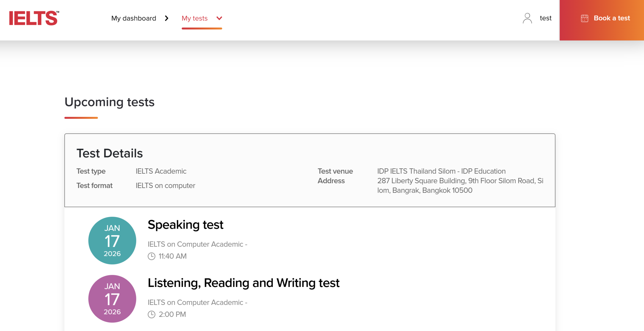Image resolution: width=644 pixels, height=331 pixels.
Task: Click the user profile avatar icon
Action: click(x=527, y=18)
